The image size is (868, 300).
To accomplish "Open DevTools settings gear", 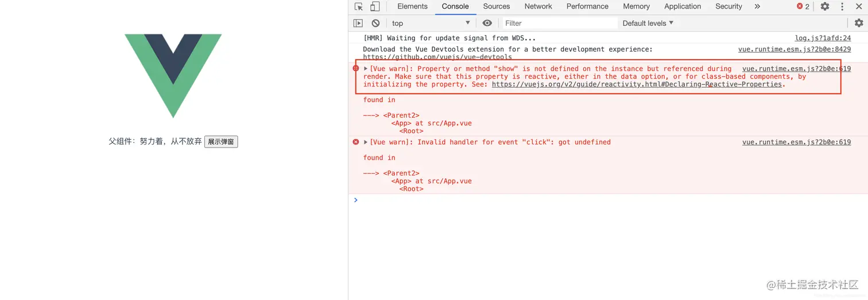I will pyautogui.click(x=825, y=6).
